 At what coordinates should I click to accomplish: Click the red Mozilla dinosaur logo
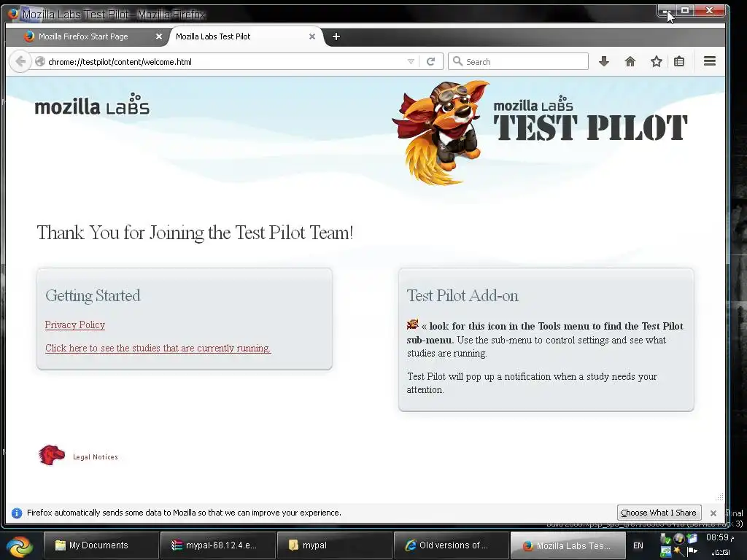point(52,455)
